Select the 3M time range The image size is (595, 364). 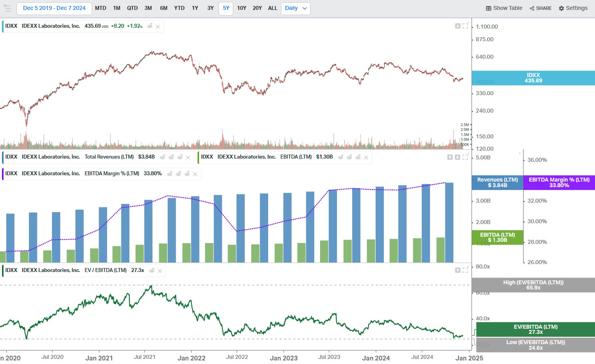click(x=148, y=8)
